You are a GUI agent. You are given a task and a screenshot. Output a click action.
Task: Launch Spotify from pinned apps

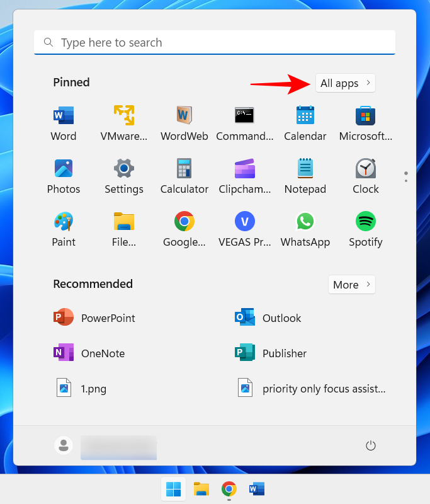[x=365, y=229]
